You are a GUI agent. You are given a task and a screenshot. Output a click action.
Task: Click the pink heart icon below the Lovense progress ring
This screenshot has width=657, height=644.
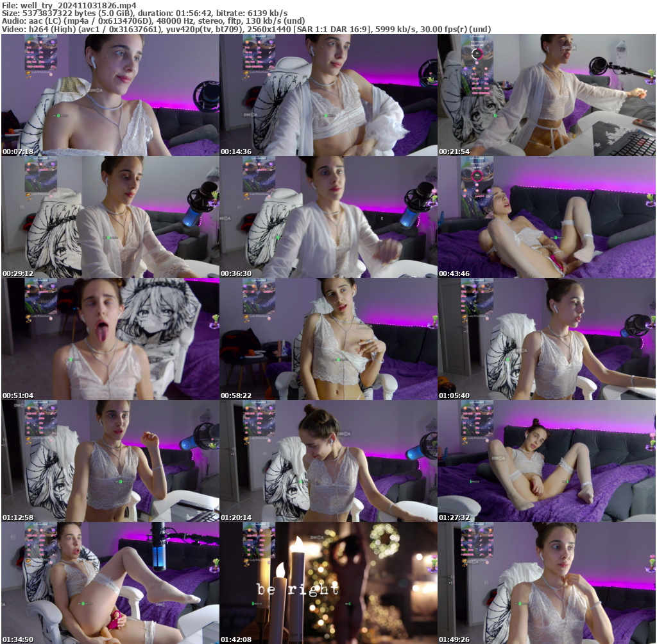coord(477,63)
